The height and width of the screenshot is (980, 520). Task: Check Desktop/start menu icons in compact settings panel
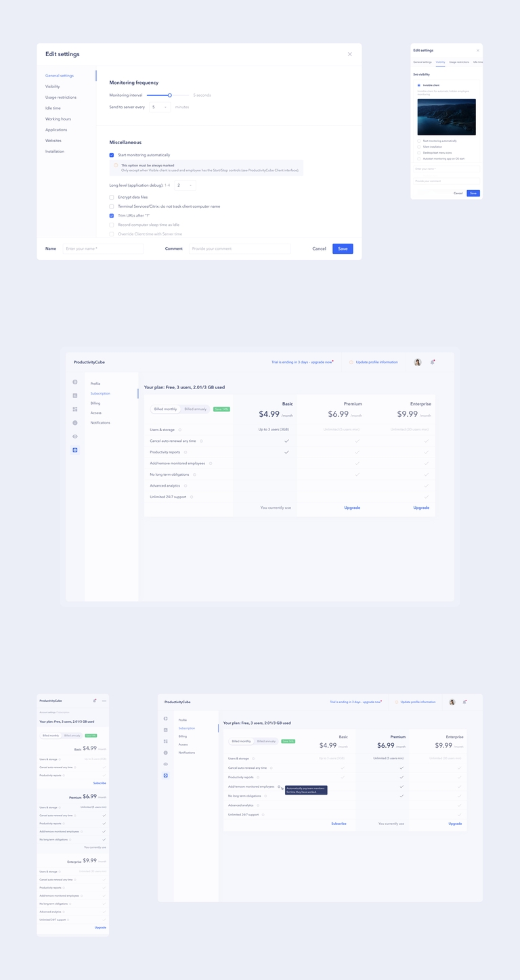(x=419, y=153)
